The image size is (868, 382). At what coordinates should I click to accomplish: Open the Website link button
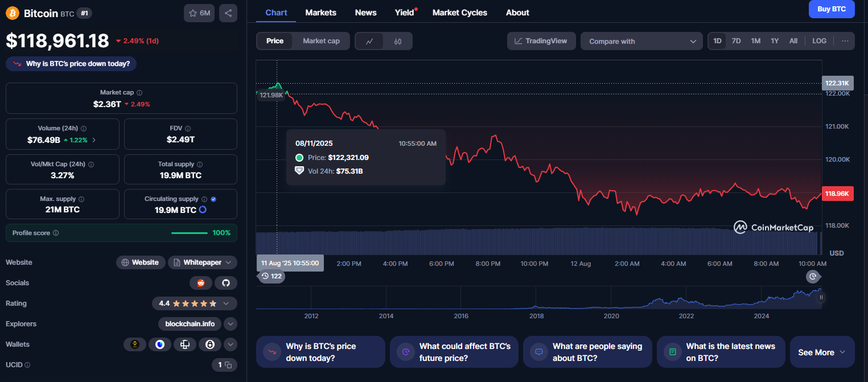[141, 262]
